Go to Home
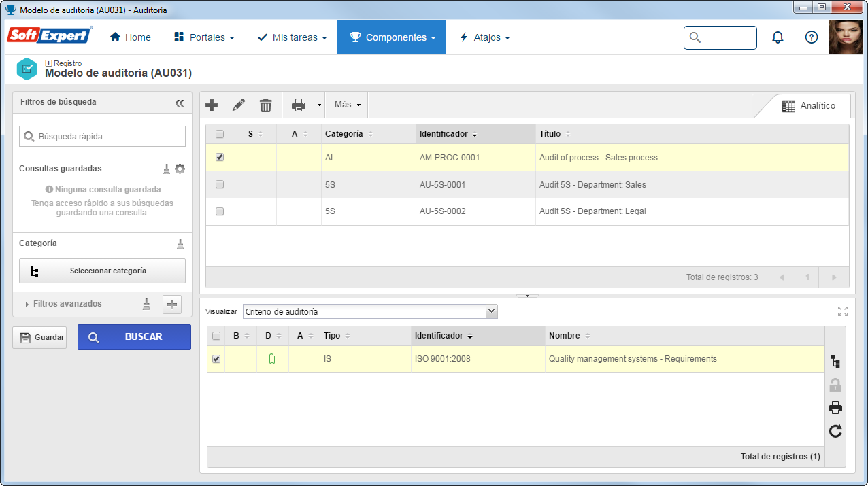868x486 pixels. click(130, 37)
